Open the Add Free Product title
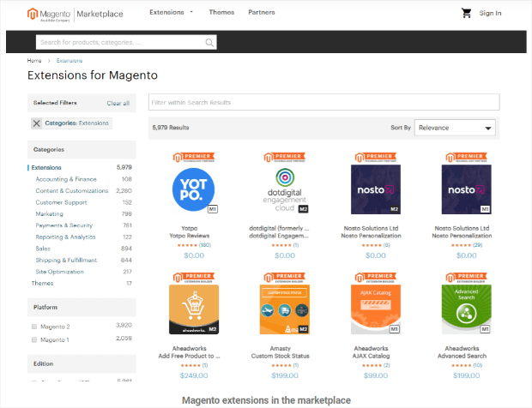The height and width of the screenshot is (408, 532). (x=190, y=356)
